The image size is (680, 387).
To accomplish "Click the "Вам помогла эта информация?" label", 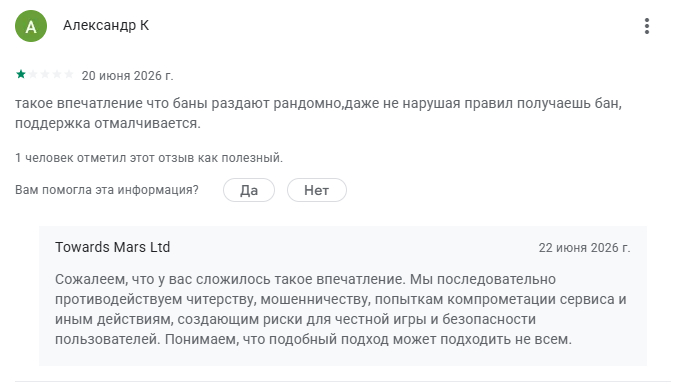I will coord(107,190).
